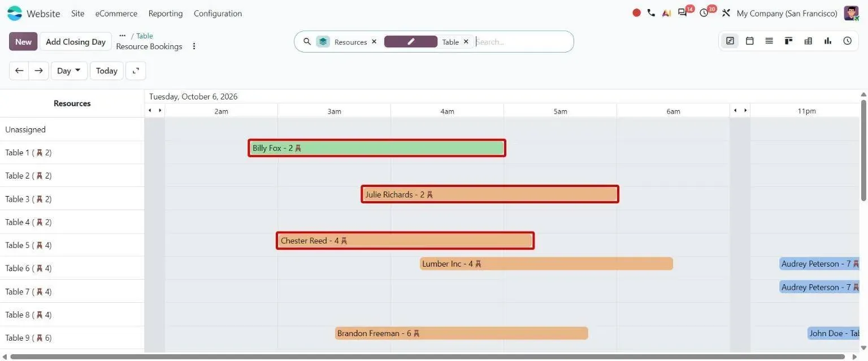Viewport: 868px width, 361px height.
Task: Open the Chester Reed booking bar
Action: coord(405,241)
